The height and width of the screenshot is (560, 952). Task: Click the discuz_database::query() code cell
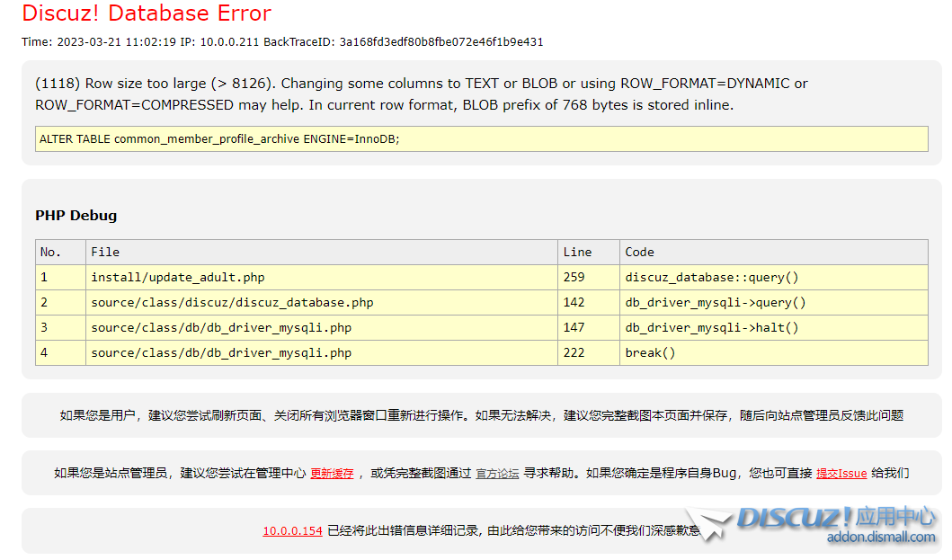[711, 278]
